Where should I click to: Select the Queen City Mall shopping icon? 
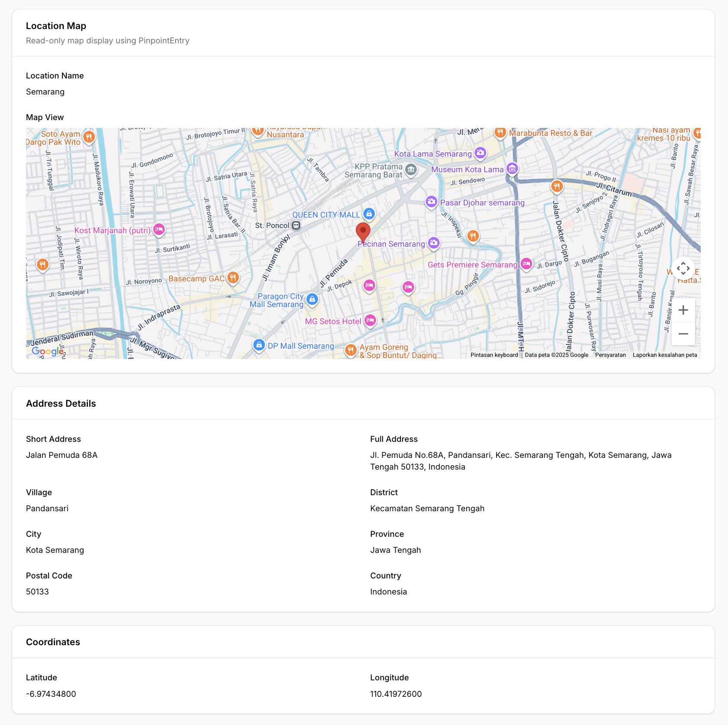368,214
